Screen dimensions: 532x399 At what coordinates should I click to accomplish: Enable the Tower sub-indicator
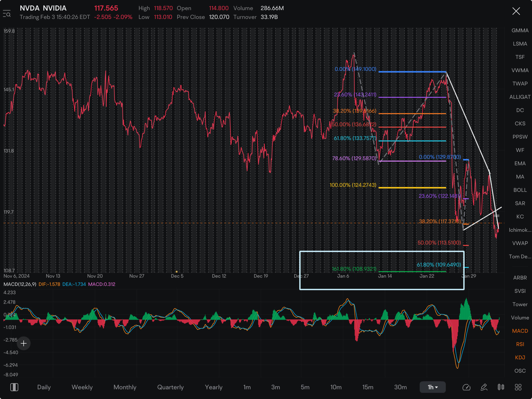pyautogui.click(x=520, y=304)
